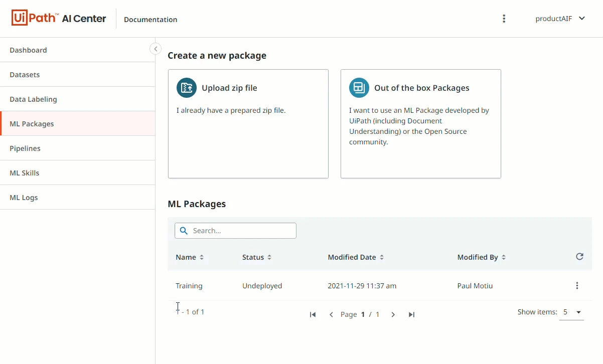Click the Undeployed status cell
Viewport: 603px width, 364px height.
point(262,286)
